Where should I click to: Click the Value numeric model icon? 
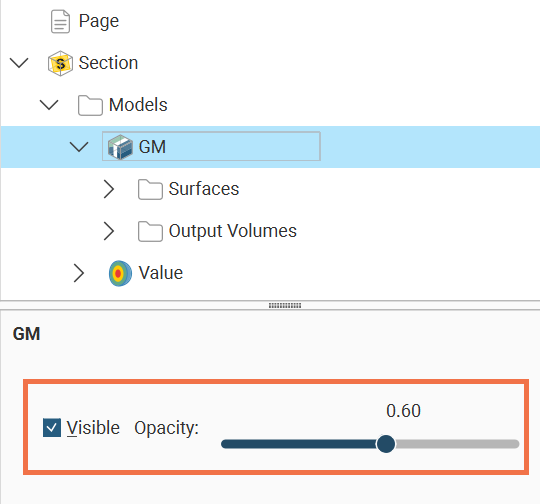click(x=120, y=274)
